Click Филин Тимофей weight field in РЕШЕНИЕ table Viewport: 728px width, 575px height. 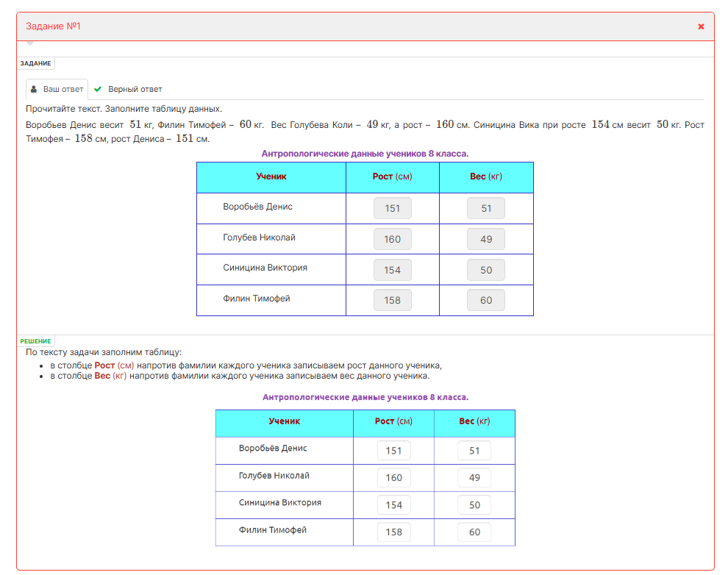[x=474, y=532]
